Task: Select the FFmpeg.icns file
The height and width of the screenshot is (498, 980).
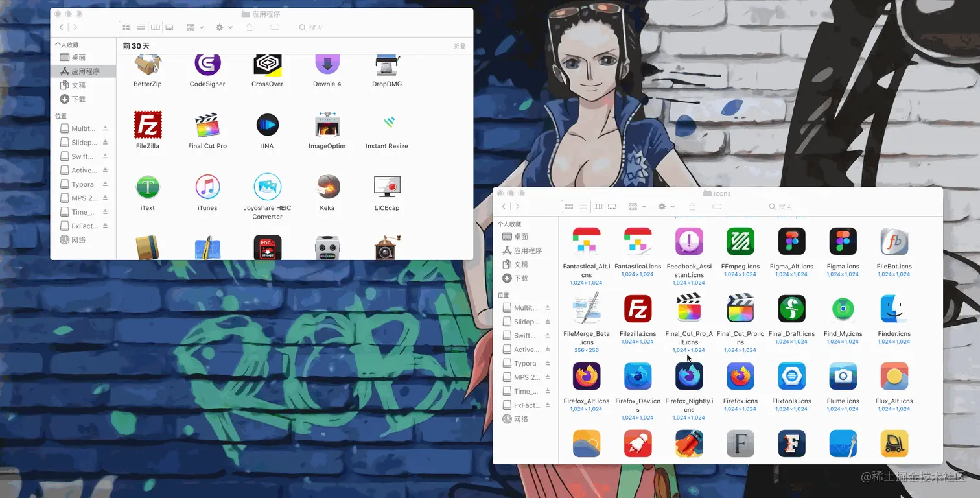Action: pos(740,241)
